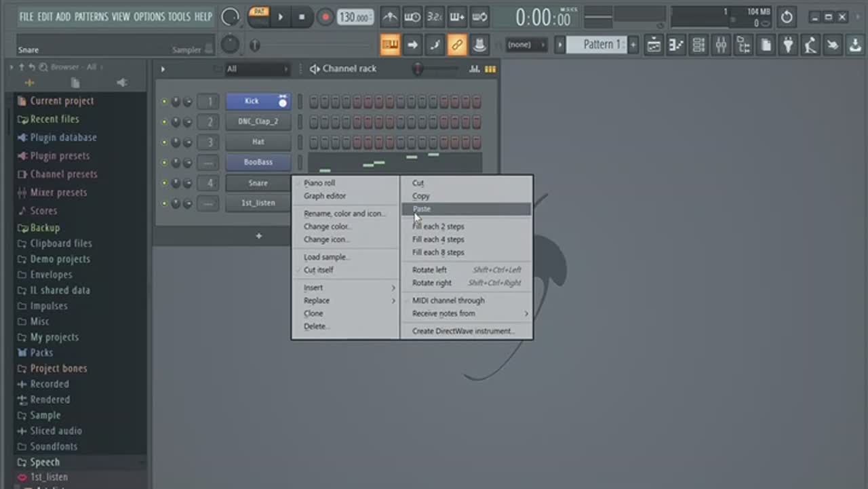
Task: Click the typing keyboard to piano icon
Action: coord(390,45)
